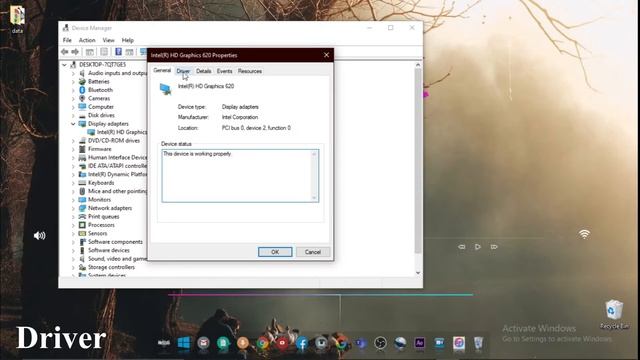
Task: Select the Mice and other pointing devices item
Action: point(118,191)
